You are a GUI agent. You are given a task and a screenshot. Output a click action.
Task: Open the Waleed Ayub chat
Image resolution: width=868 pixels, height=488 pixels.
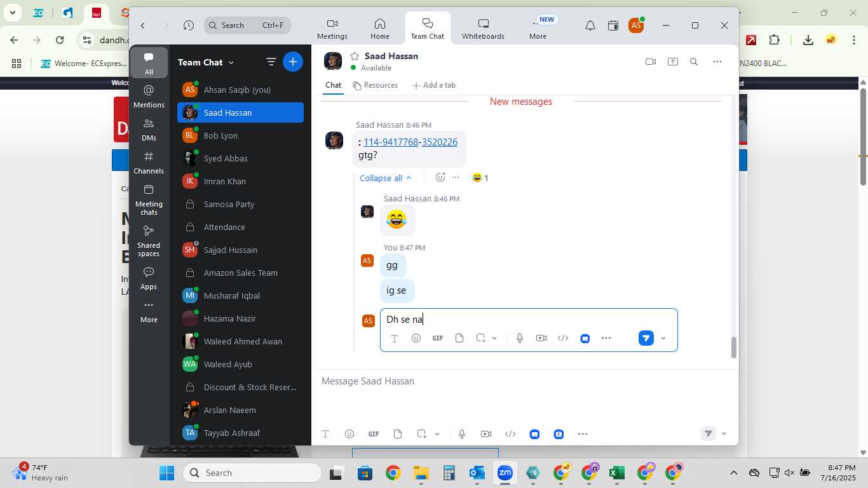point(240,364)
